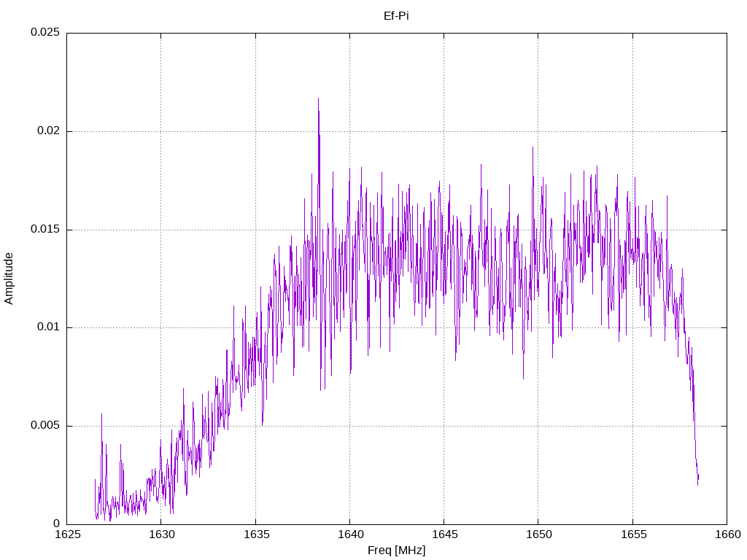Click the 0.005 y-axis tick label
Image resolution: width=747 pixels, height=560 pixels.
point(45,425)
